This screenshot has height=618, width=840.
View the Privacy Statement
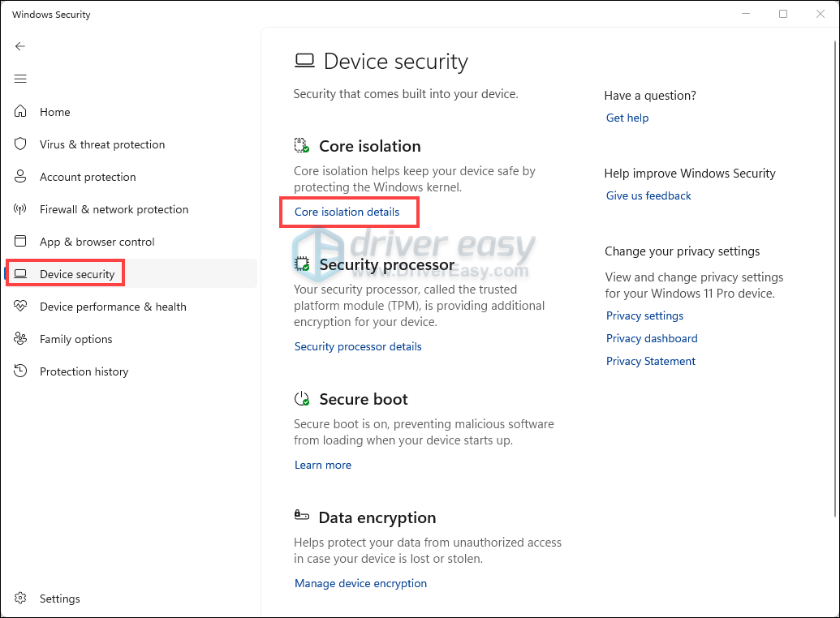tap(650, 360)
